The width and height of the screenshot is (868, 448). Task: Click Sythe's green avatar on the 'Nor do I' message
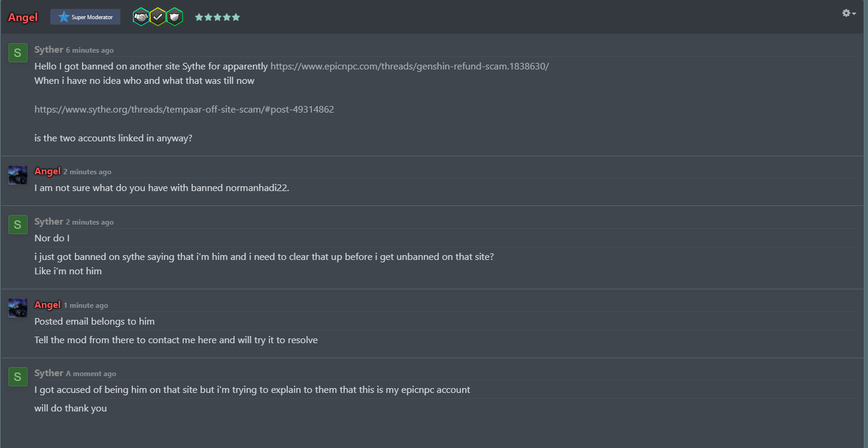coord(17,225)
